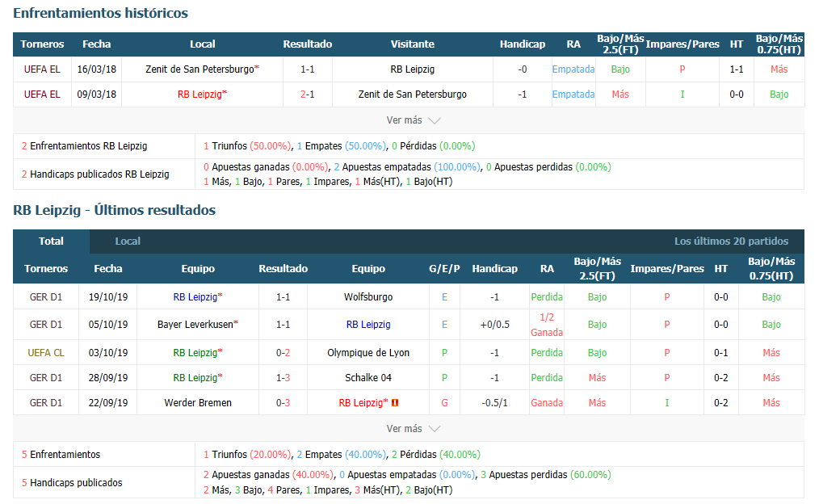
Task: Click GER D1 tournament in 22/09/19 row
Action: point(46,403)
